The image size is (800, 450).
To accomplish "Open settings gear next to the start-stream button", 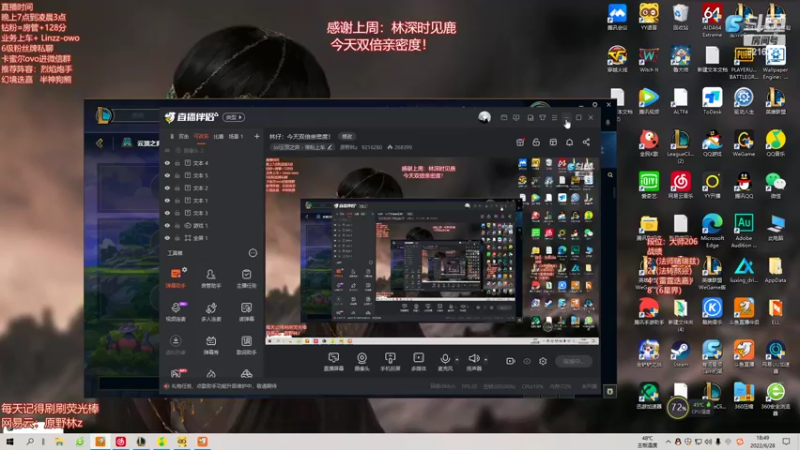I will click(543, 361).
